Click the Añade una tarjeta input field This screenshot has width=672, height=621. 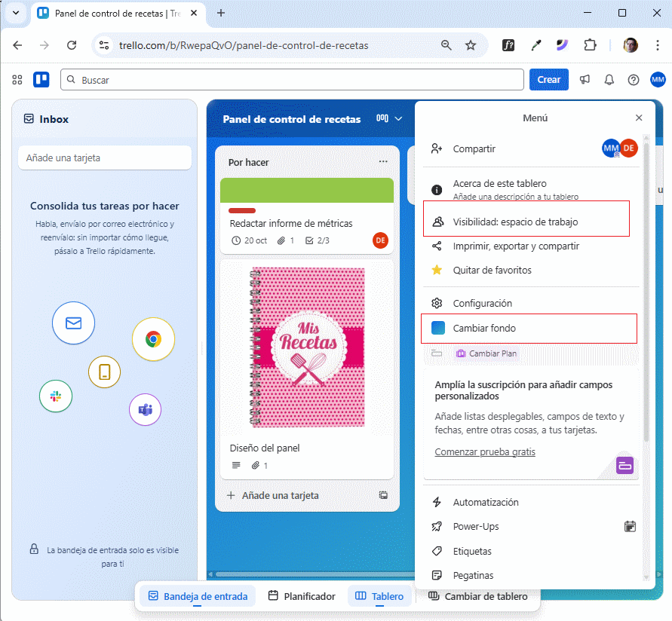(104, 158)
